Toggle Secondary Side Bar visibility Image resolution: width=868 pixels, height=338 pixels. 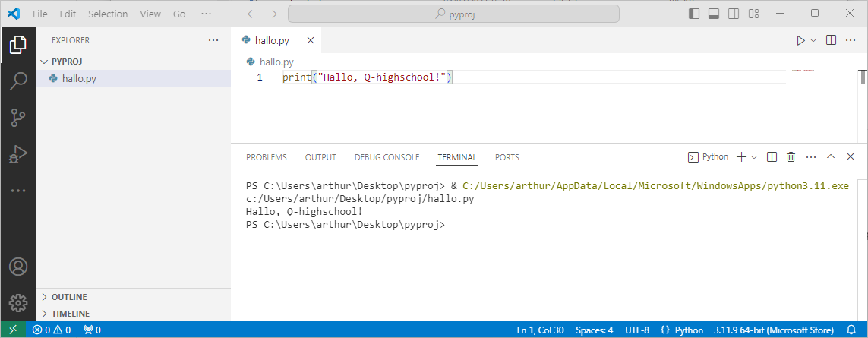click(734, 14)
